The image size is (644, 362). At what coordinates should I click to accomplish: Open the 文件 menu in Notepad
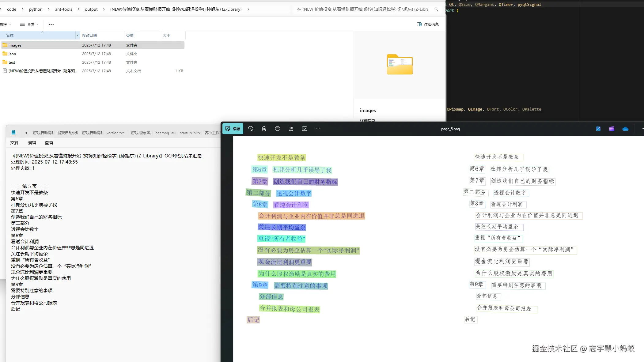point(15,143)
